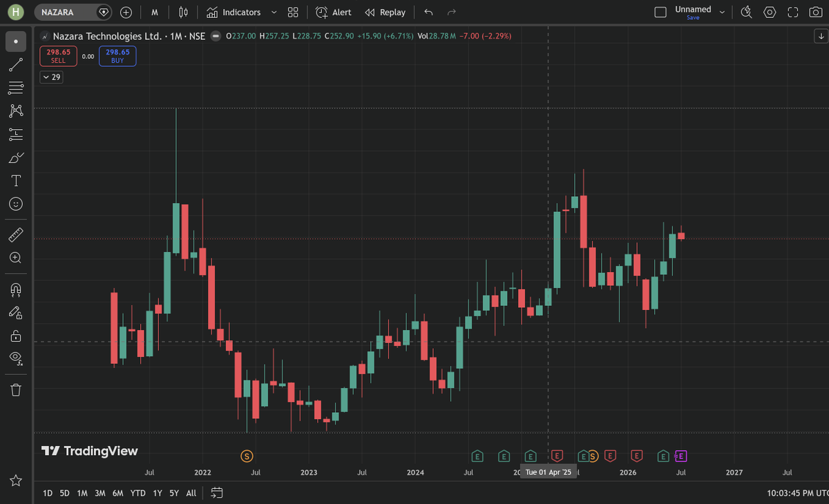
Task: Remove drawings with the trash icon
Action: click(16, 389)
